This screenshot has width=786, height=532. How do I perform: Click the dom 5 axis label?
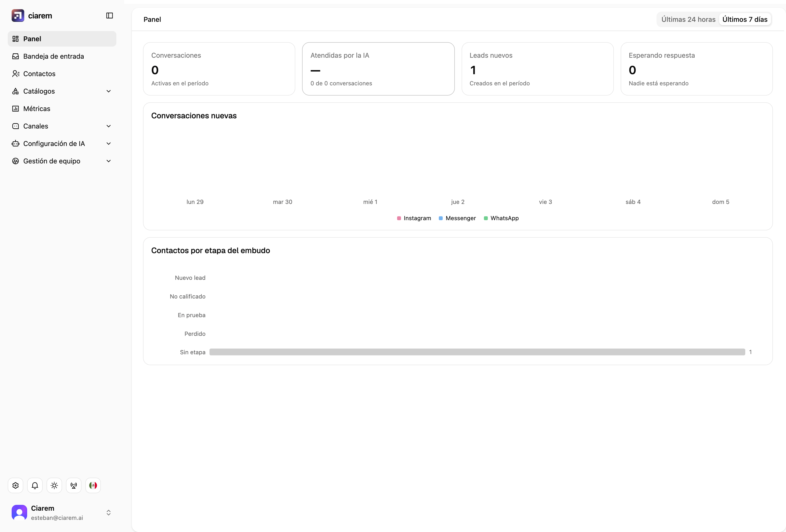721,202
